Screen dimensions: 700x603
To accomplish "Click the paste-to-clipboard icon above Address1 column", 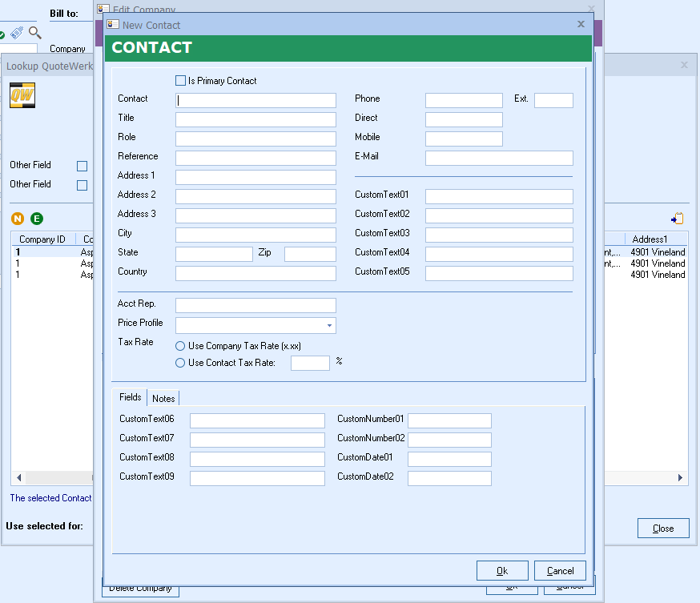I will click(678, 219).
